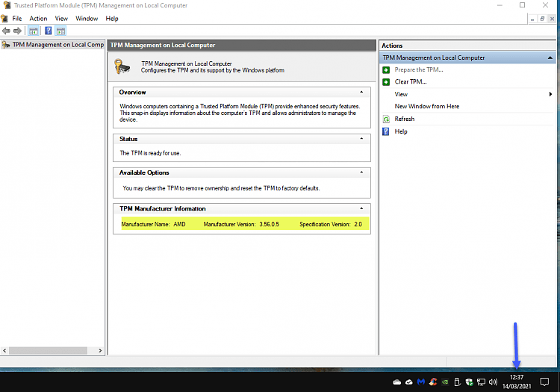Click Clear TPM... action link
Viewport: 560px width, 392px height.
(x=411, y=81)
